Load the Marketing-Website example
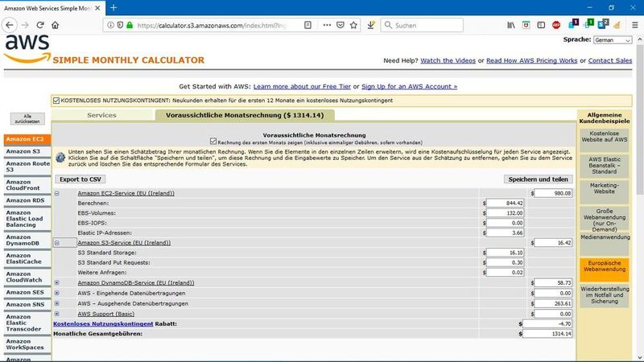644x362 pixels. point(605,191)
